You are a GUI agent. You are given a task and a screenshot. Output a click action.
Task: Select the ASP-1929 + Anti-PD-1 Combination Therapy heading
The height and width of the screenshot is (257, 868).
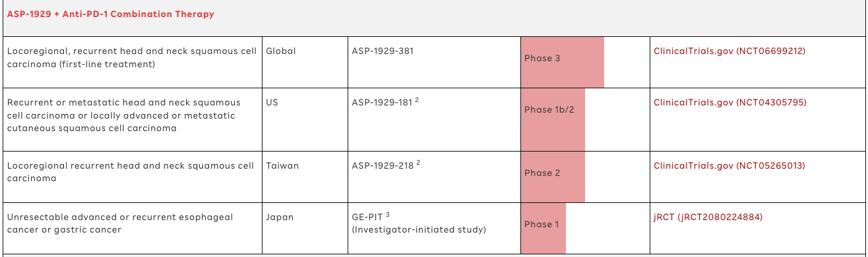(x=111, y=14)
